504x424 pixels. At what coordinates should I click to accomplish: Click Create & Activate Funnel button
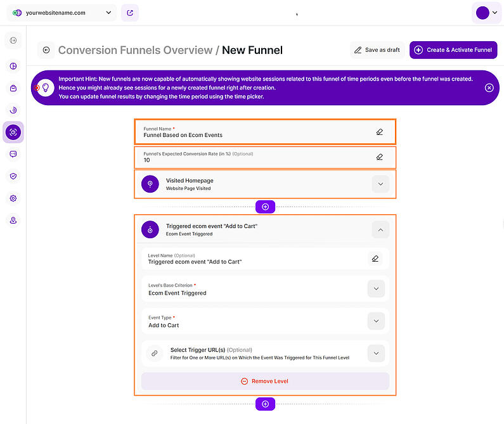453,50
